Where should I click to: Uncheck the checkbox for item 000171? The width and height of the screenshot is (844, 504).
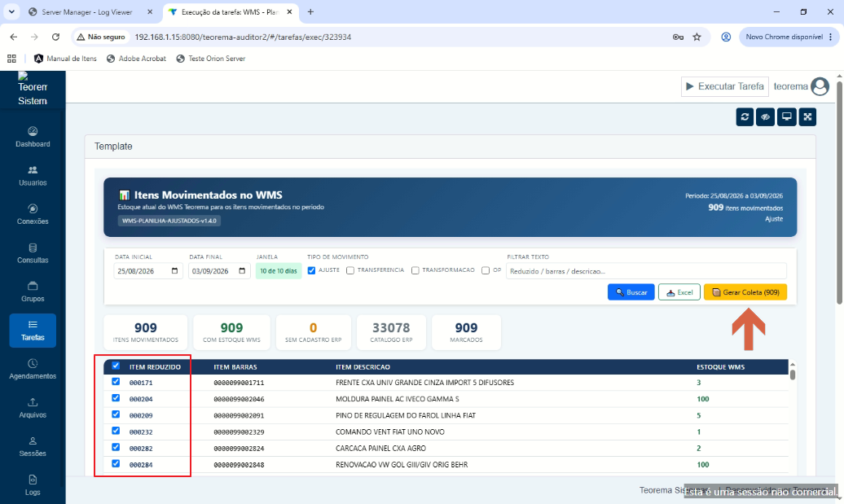pos(116,381)
